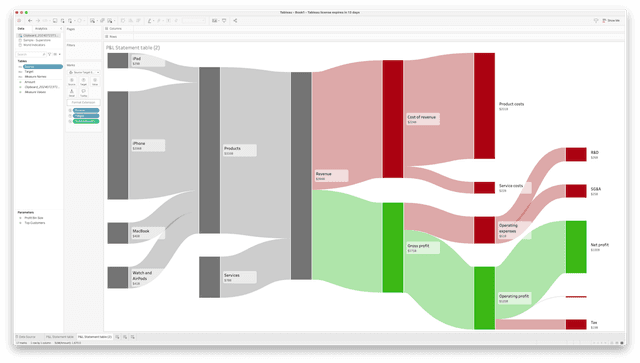Click the New Worksheet tab icon at bottom

point(118,337)
